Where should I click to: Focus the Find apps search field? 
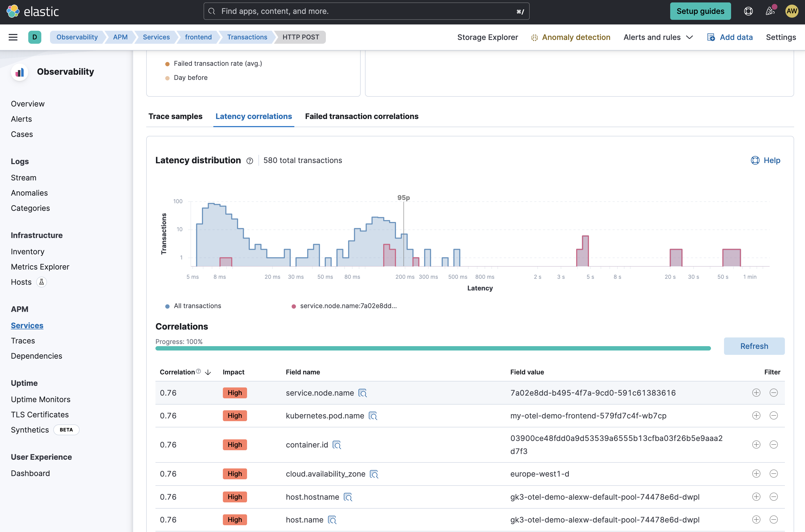point(366,11)
